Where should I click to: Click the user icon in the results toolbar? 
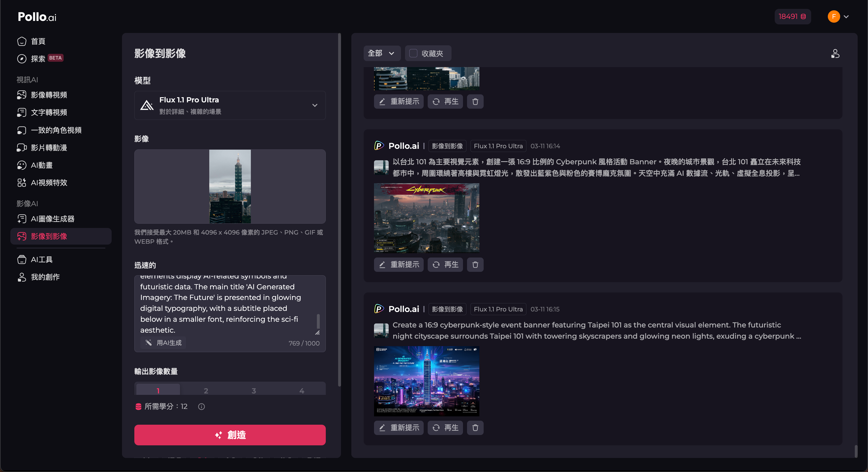(x=835, y=54)
